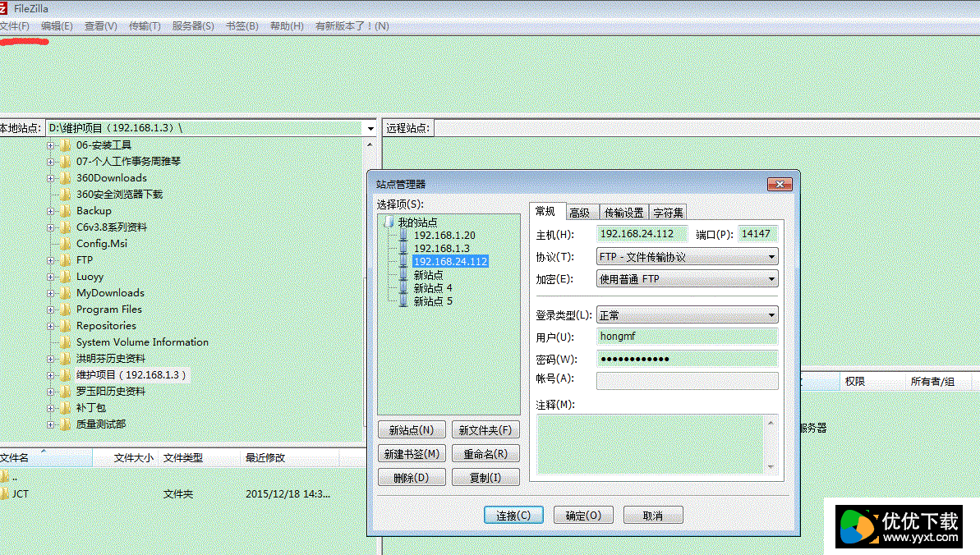The height and width of the screenshot is (555, 980).
Task: Click the 确定(O) button
Action: tap(583, 516)
